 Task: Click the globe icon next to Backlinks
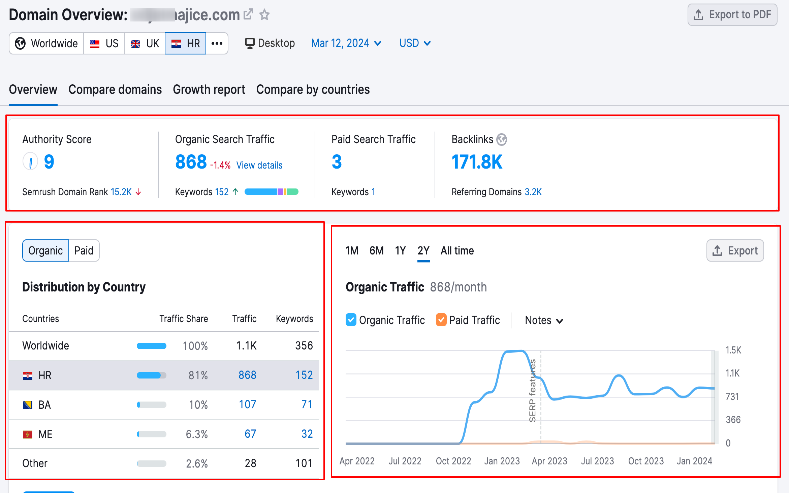pyautogui.click(x=502, y=139)
